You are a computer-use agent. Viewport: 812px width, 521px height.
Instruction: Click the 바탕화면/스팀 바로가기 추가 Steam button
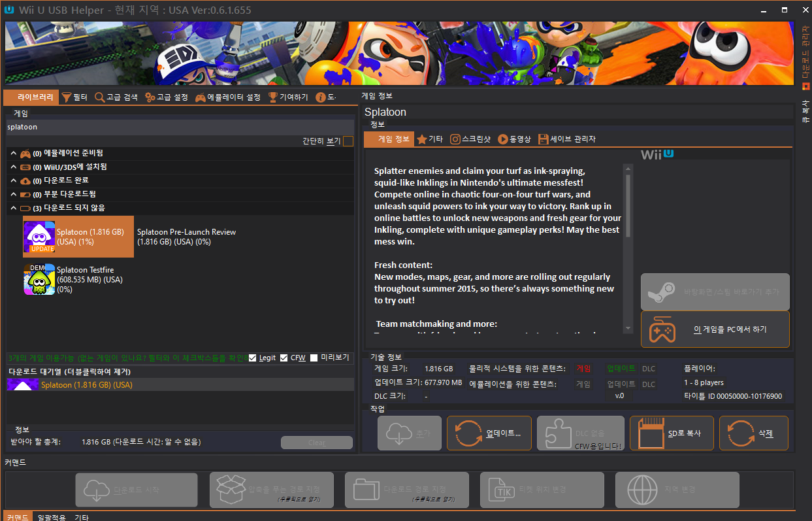click(715, 292)
